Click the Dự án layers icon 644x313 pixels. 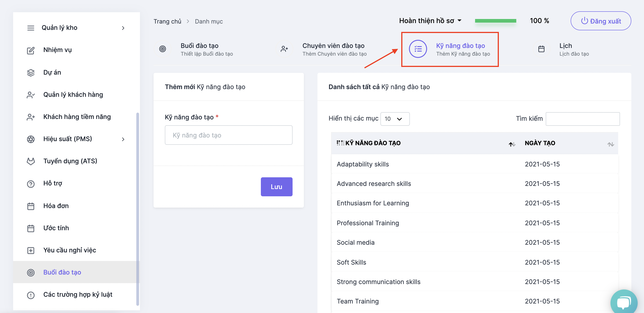(31, 73)
